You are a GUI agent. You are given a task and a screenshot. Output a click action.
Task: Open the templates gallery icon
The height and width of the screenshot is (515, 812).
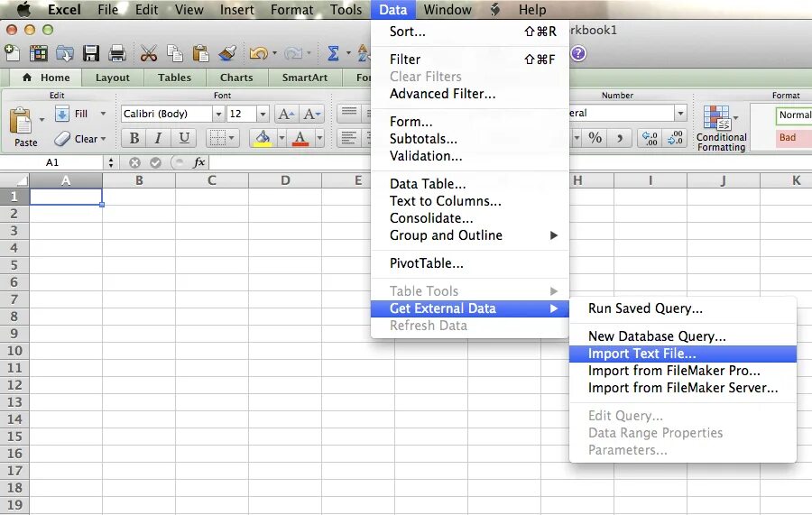(x=38, y=53)
